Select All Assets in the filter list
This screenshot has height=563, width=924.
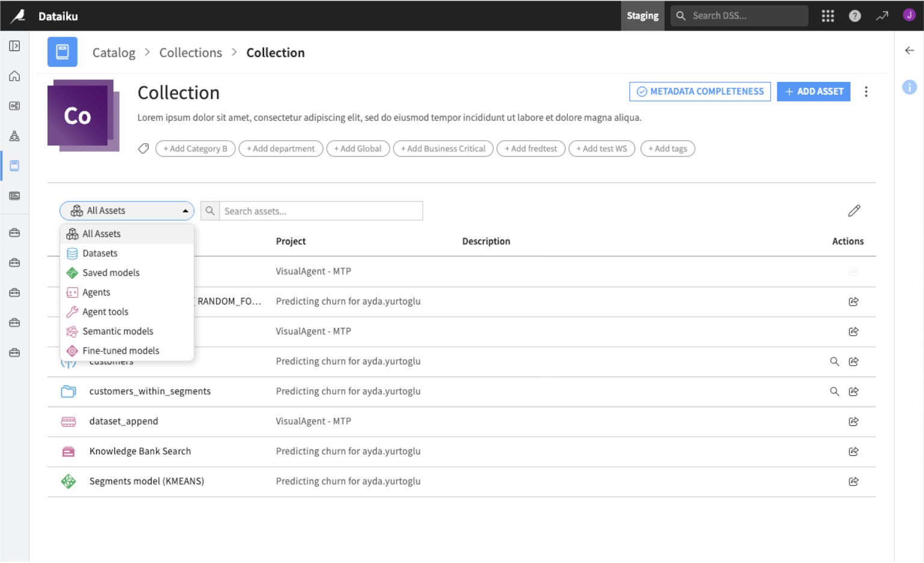pos(127,234)
